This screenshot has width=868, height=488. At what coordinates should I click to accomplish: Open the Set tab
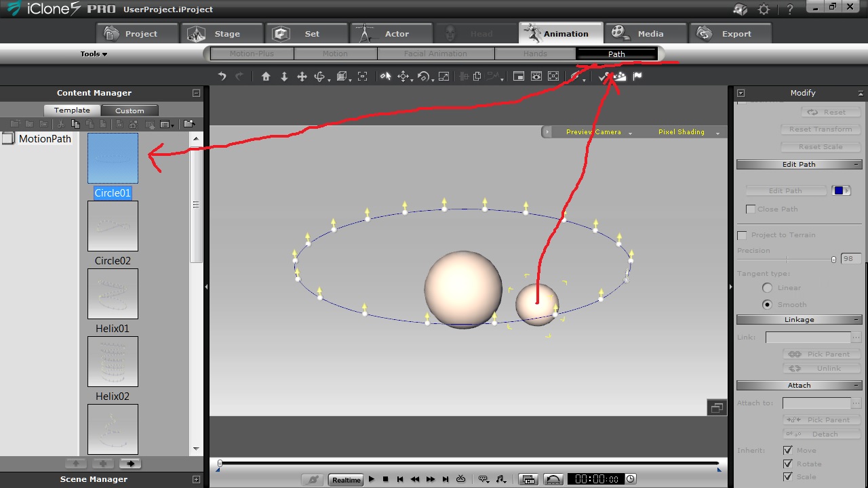(x=307, y=33)
